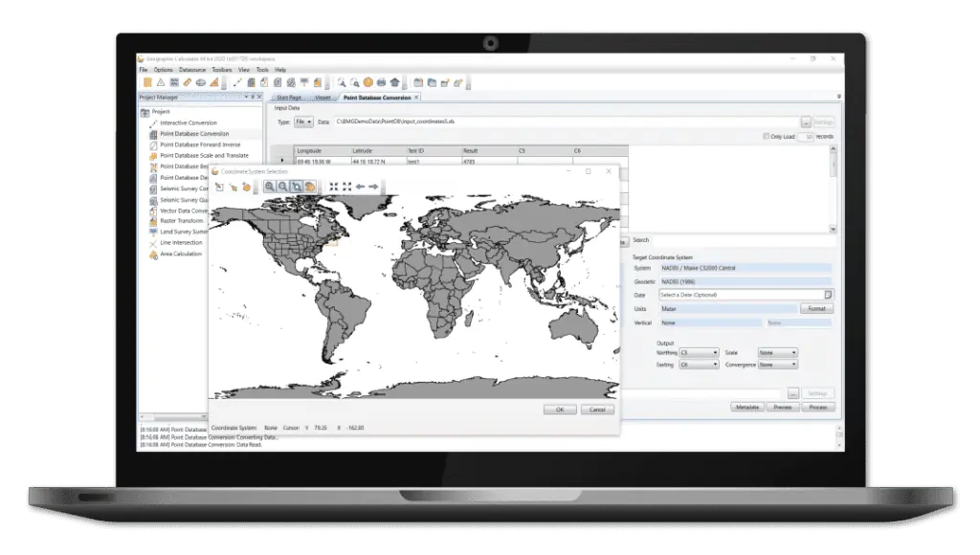
Task: Click OK in Coordinate System Selection dialog
Action: point(560,410)
